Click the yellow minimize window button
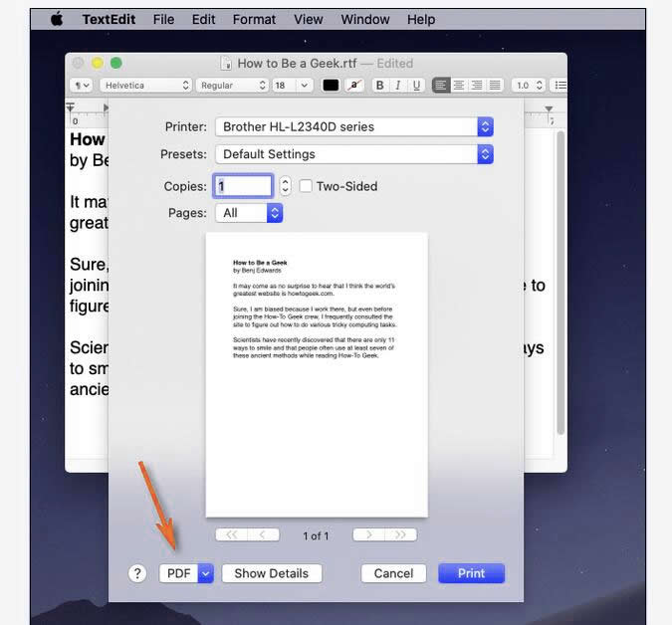 [98, 63]
